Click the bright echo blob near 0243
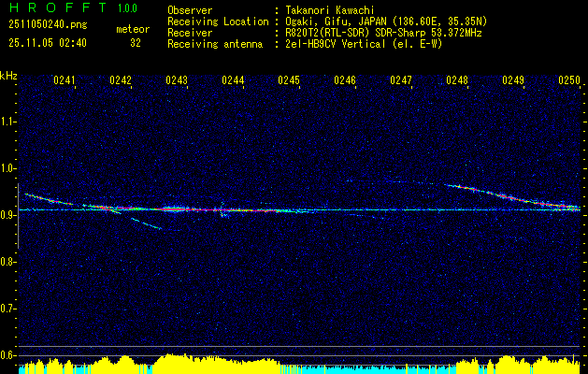The height and width of the screenshot is (374, 588). pos(173,209)
